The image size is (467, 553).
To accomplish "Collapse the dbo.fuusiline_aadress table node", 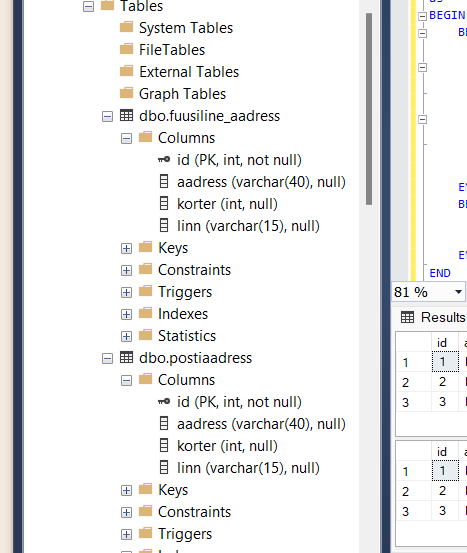I will coord(107,116).
